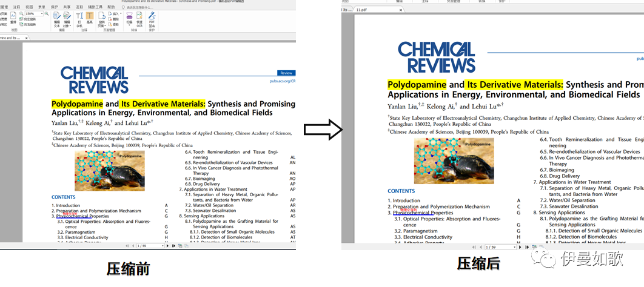Go to previous page in right window
This screenshot has width=644, height=287.
pyautogui.click(x=481, y=247)
